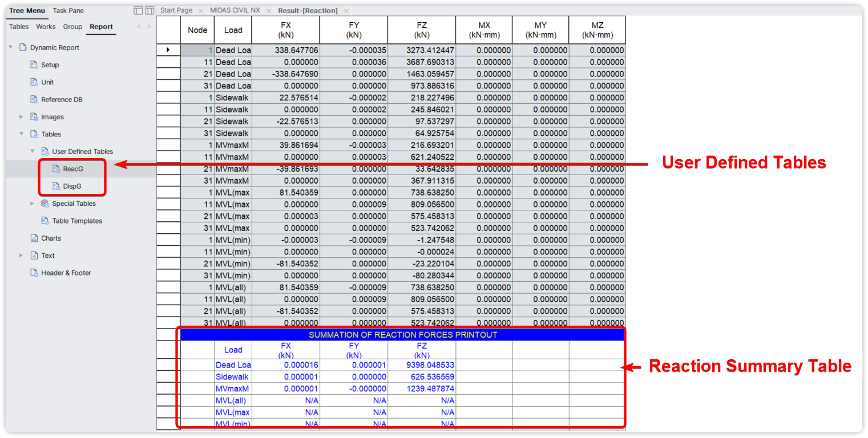Click the User Defined Tables icon

(x=45, y=151)
